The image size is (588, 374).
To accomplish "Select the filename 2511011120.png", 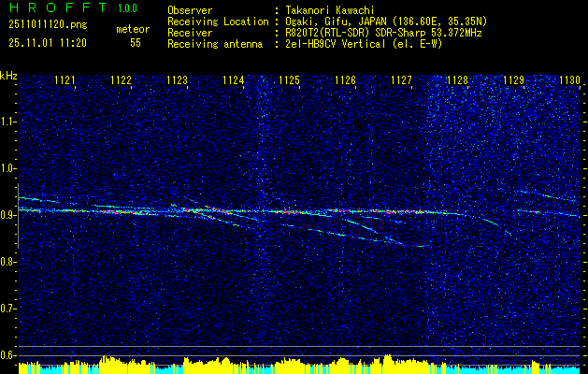I will pyautogui.click(x=48, y=25).
